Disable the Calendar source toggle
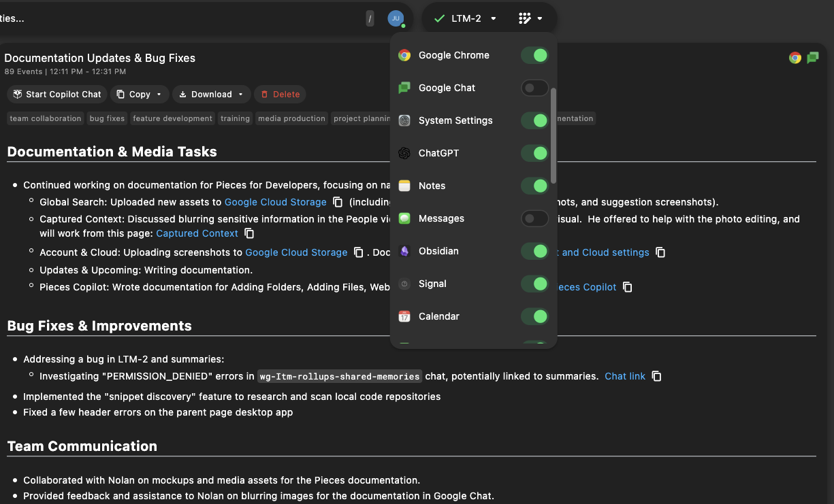This screenshot has width=834, height=504. coord(534,316)
